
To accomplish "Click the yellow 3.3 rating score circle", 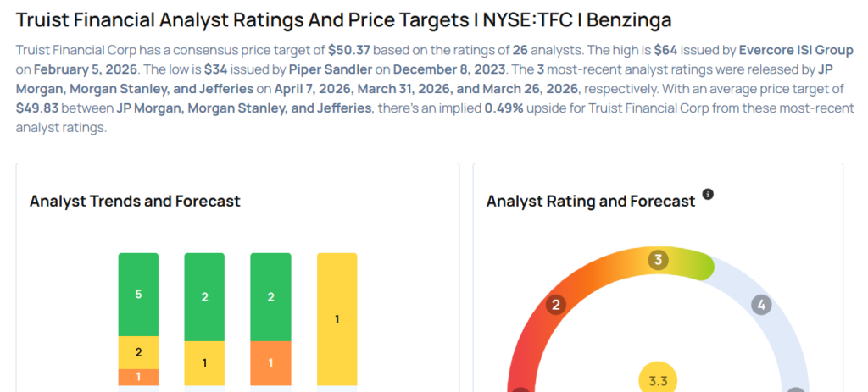I will pyautogui.click(x=658, y=379).
